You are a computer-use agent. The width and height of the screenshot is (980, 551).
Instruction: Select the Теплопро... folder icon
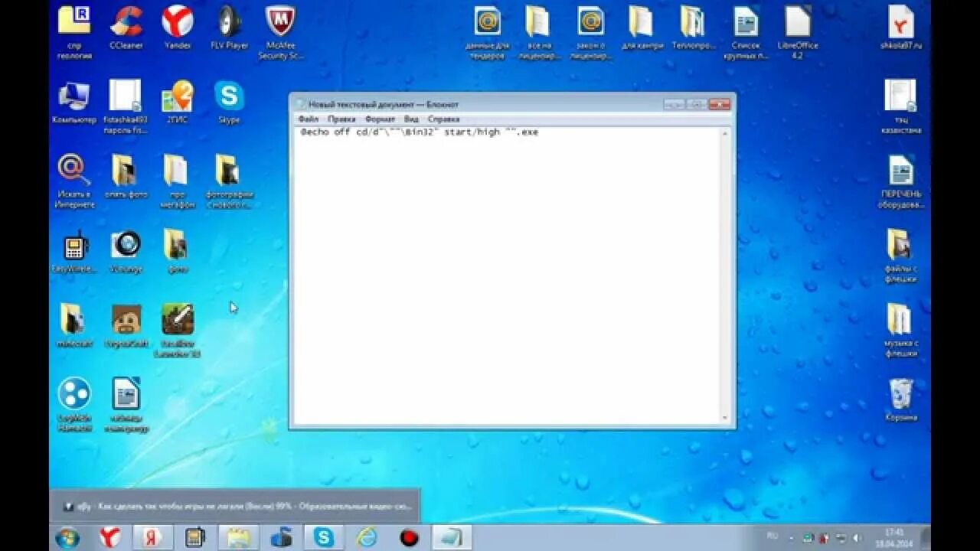pos(693,28)
